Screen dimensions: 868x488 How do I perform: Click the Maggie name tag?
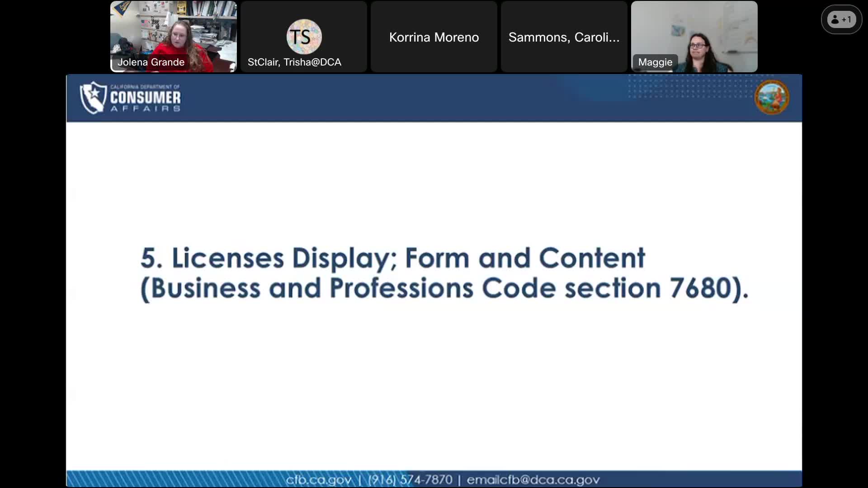tap(655, 62)
